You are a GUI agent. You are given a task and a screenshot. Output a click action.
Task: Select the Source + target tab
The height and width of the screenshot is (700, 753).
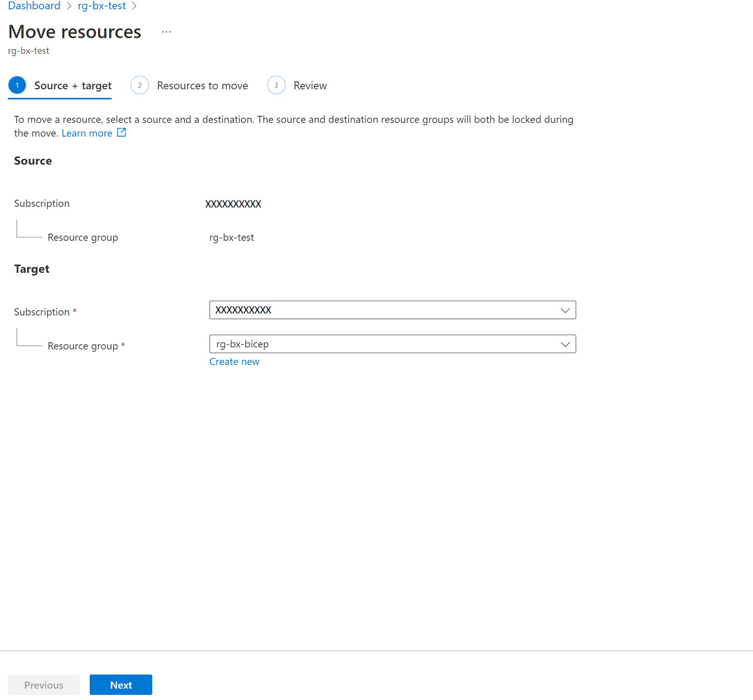[x=60, y=85]
